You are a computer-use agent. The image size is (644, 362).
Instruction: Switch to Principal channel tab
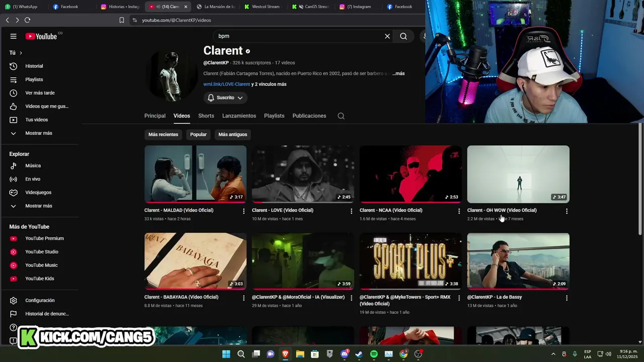(155, 116)
